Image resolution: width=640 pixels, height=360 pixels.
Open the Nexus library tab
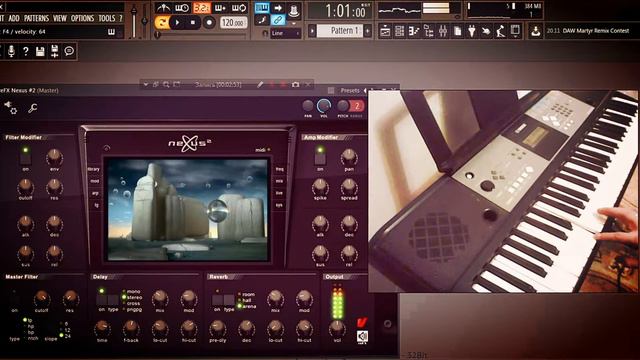(94, 169)
